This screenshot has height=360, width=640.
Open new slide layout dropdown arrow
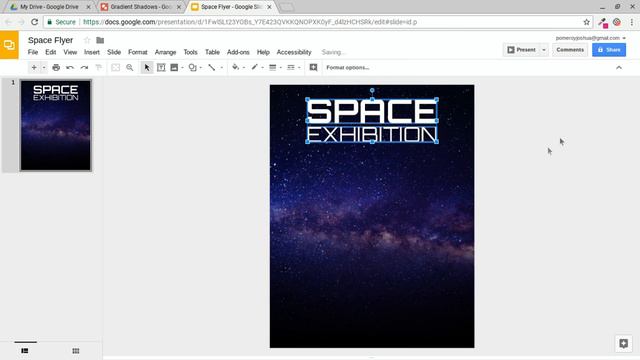44,68
